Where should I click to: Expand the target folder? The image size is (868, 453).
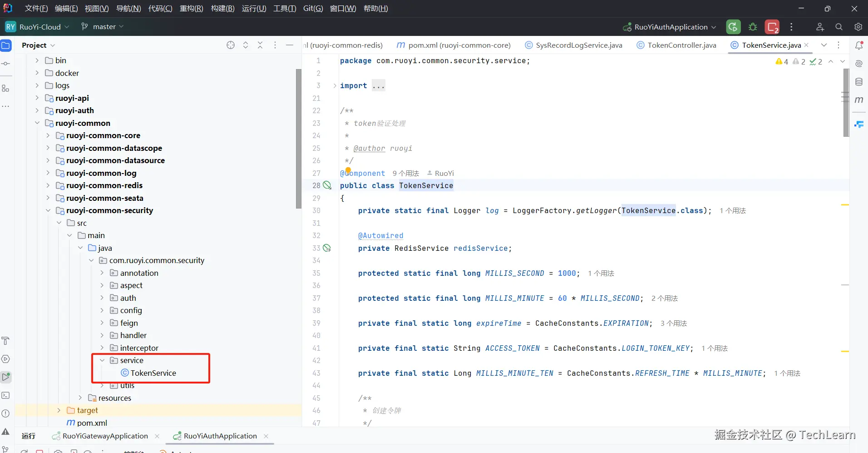[x=59, y=410]
